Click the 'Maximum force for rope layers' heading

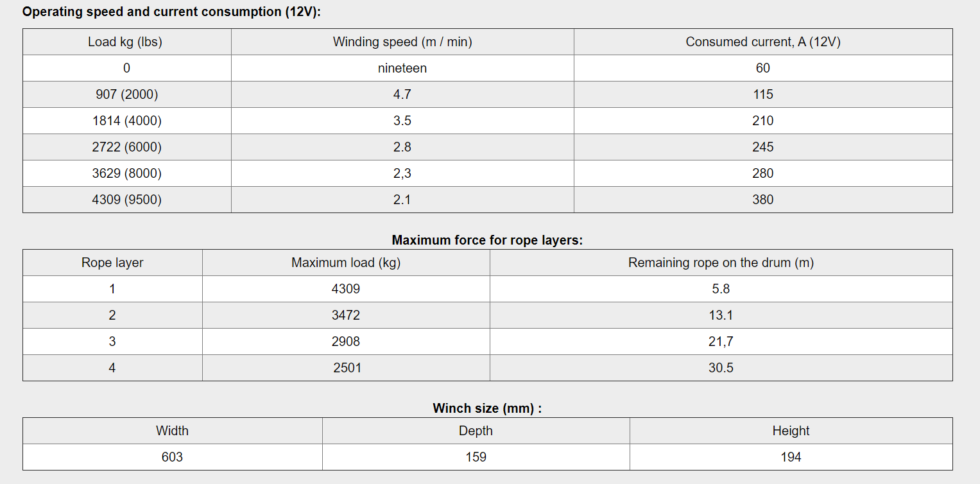coord(487,240)
